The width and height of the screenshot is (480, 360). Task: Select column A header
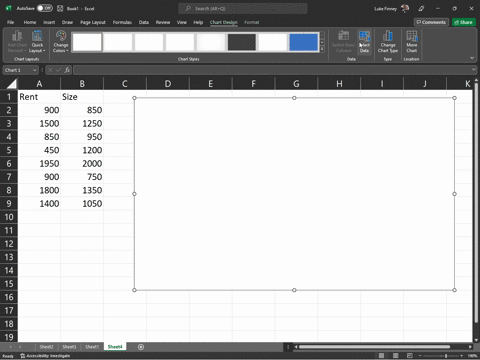tap(39, 83)
